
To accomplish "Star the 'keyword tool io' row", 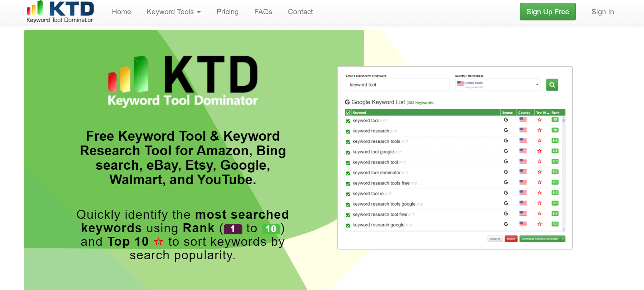I will click(540, 193).
